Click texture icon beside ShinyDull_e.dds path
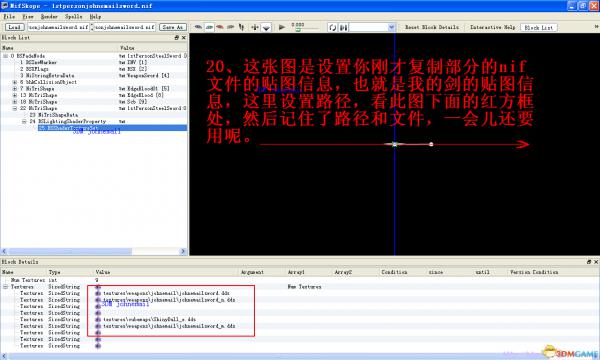Screen dimensions: 600x360 98,319
